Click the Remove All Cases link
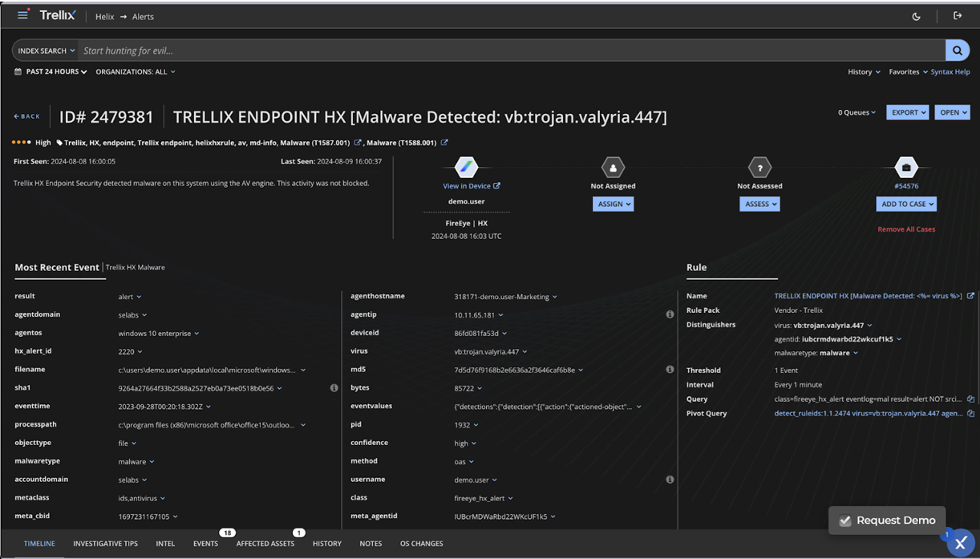The height and width of the screenshot is (559, 980). pos(906,229)
